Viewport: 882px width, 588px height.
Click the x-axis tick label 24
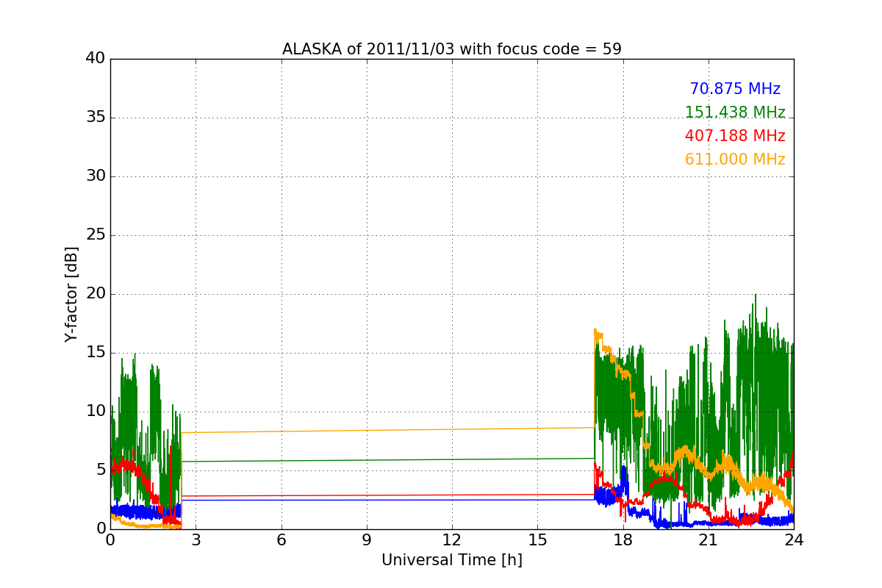[794, 539]
